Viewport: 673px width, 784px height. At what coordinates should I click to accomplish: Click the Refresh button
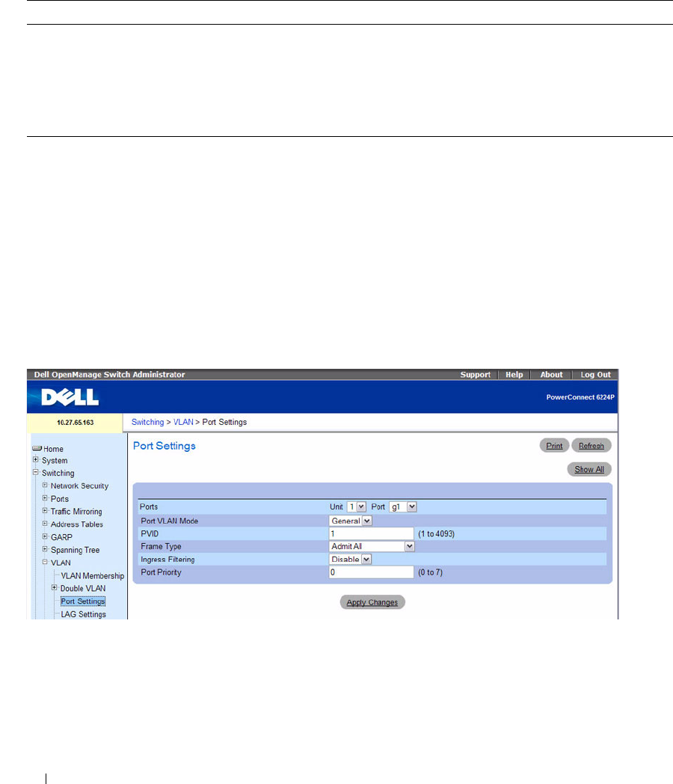coord(591,446)
